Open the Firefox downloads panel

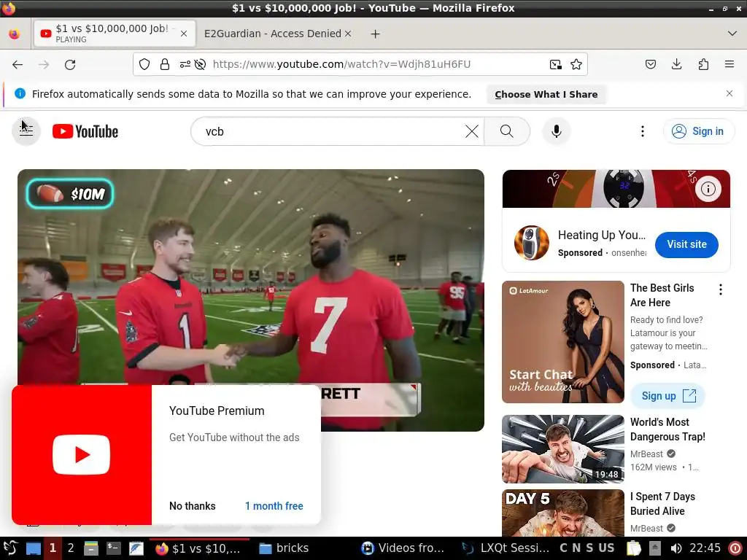click(676, 64)
